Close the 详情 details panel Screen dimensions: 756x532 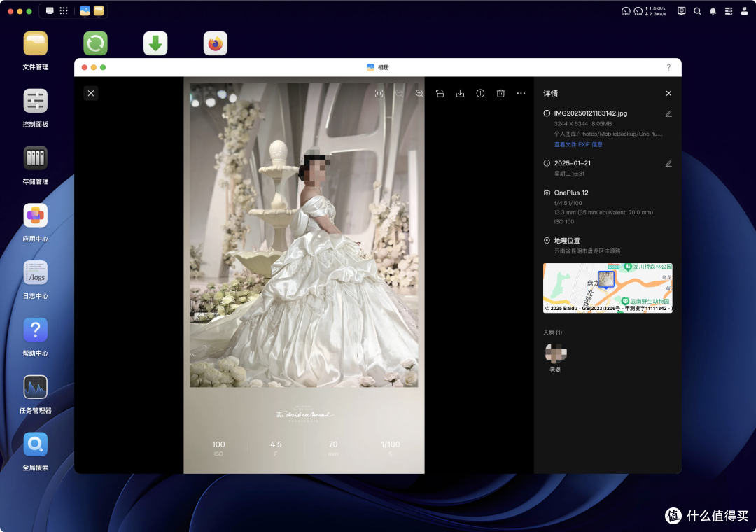[668, 94]
